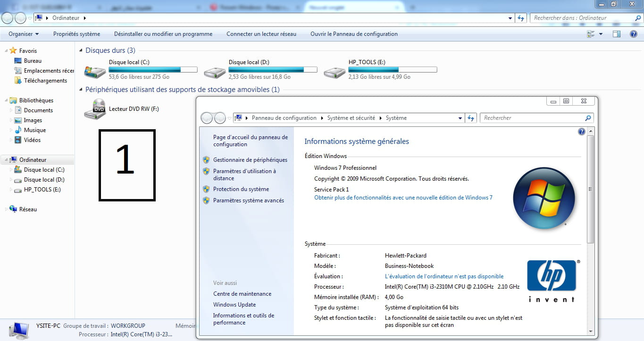Image resolution: width=644 pixels, height=341 pixels.
Task: Click the Images library icon
Action: click(x=18, y=120)
